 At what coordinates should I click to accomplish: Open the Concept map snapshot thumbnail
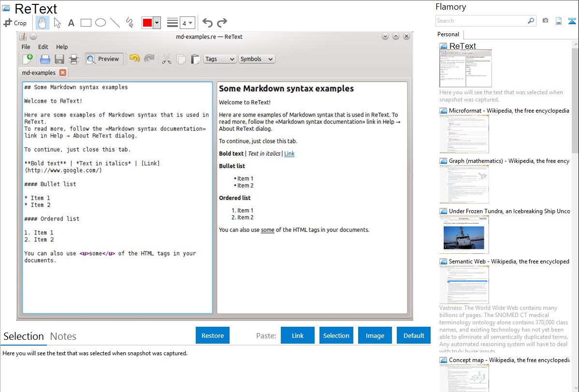point(464,378)
